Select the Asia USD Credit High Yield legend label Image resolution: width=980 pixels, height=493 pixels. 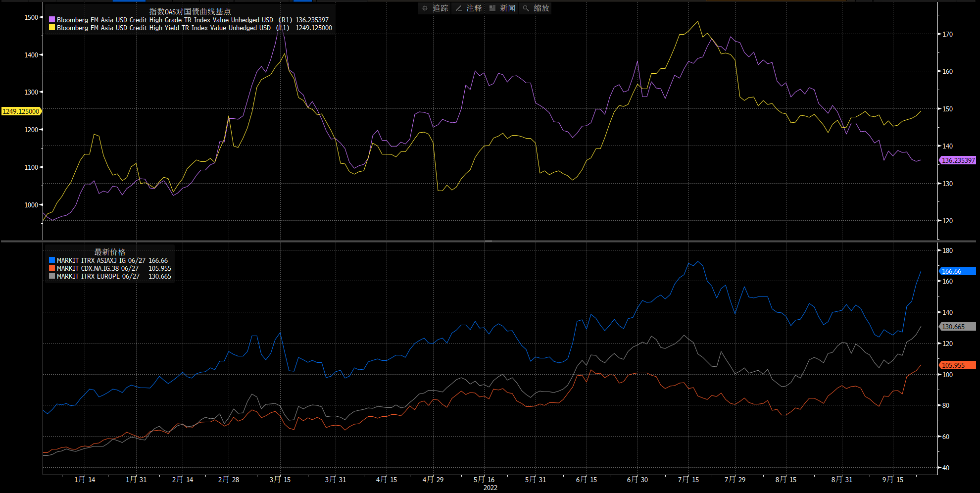[x=163, y=28]
